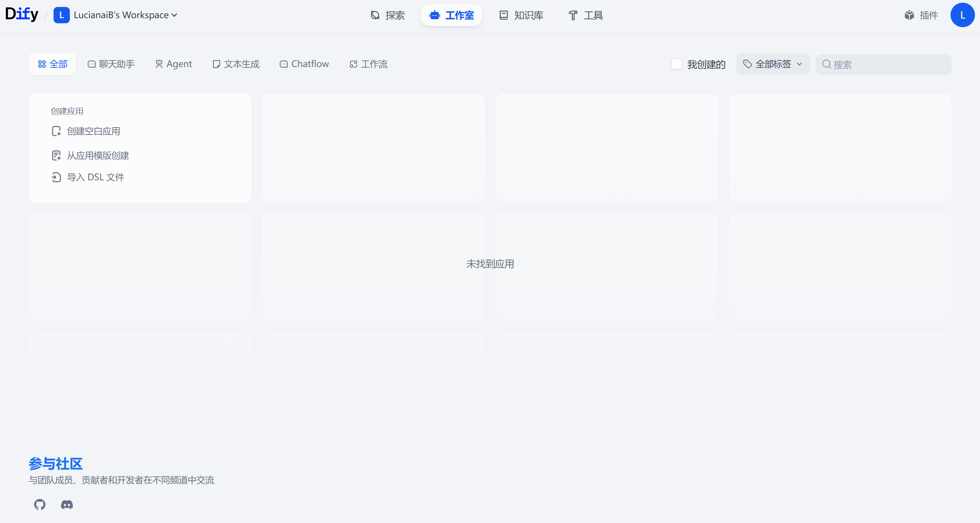Switch to the Agent filter tab
Screen dimensions: 980x523
click(x=173, y=64)
